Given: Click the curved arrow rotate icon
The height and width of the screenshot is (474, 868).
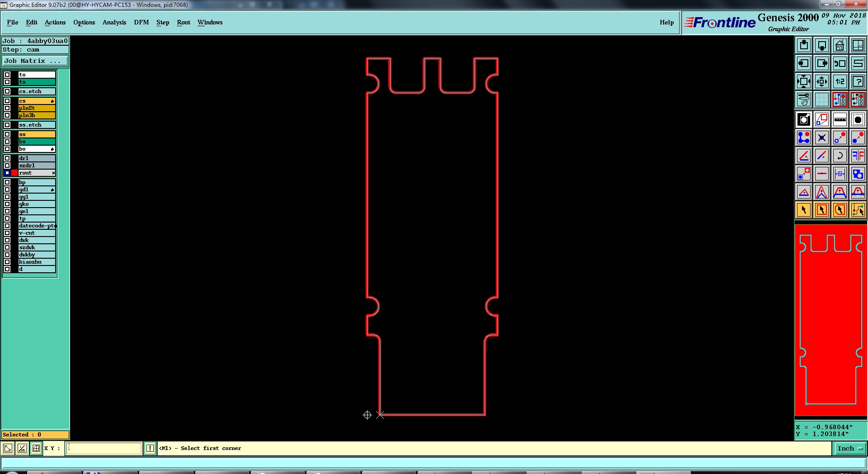Looking at the screenshot, I should [x=840, y=156].
